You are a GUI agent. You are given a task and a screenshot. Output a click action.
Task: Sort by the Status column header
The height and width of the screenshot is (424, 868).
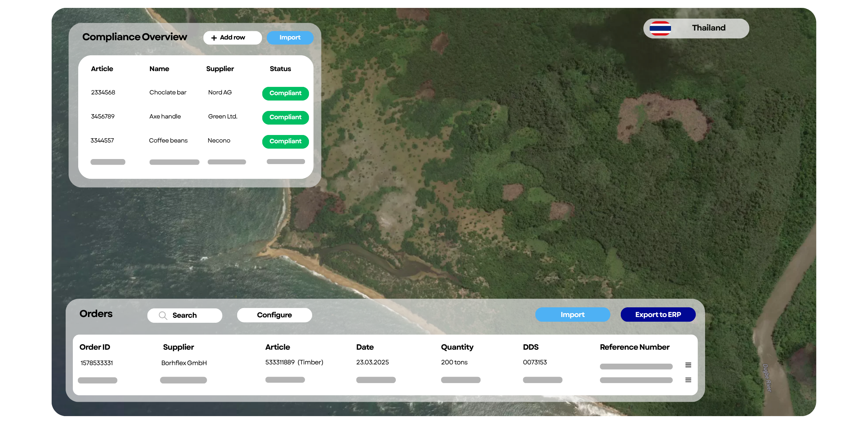[x=280, y=69]
